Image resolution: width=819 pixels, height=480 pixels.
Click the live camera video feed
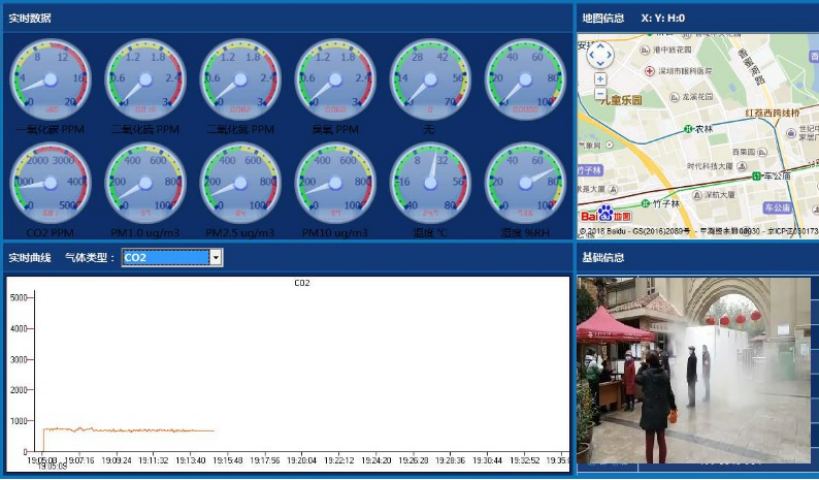point(697,370)
